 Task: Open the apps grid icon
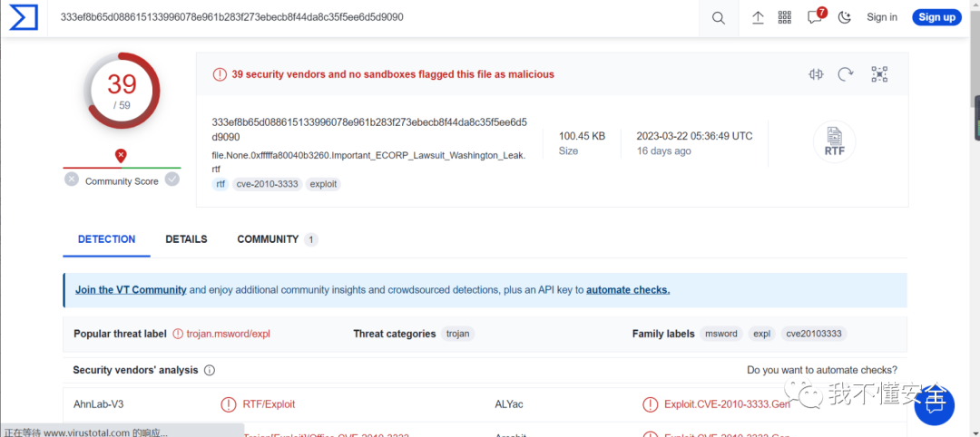click(784, 17)
